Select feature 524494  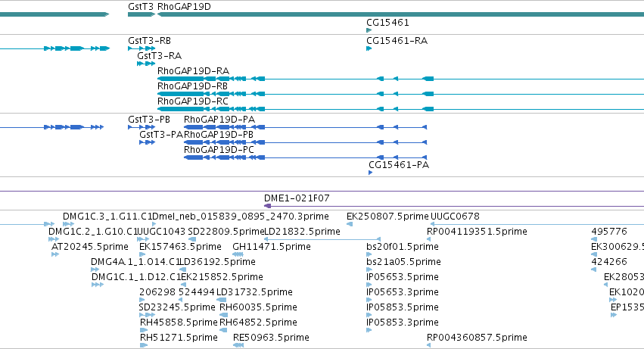(196, 293)
